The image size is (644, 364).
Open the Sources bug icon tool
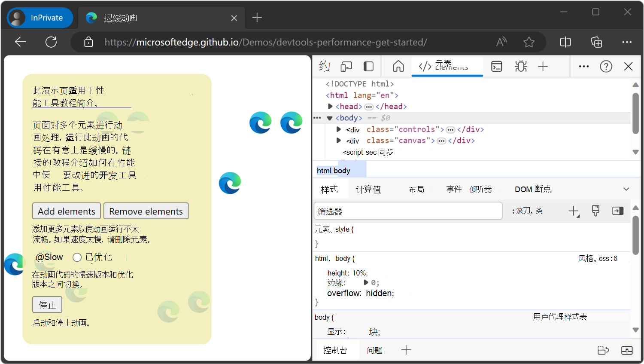point(521,66)
